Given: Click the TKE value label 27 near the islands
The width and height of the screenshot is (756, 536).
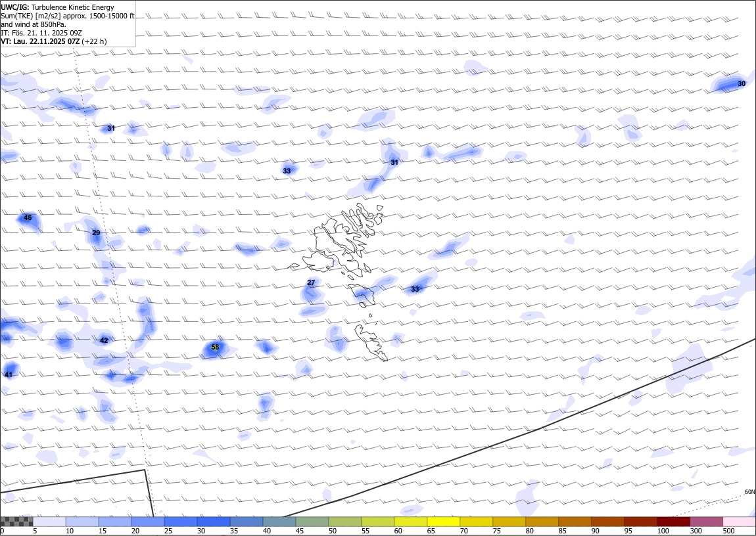Looking at the screenshot, I should 311,282.
